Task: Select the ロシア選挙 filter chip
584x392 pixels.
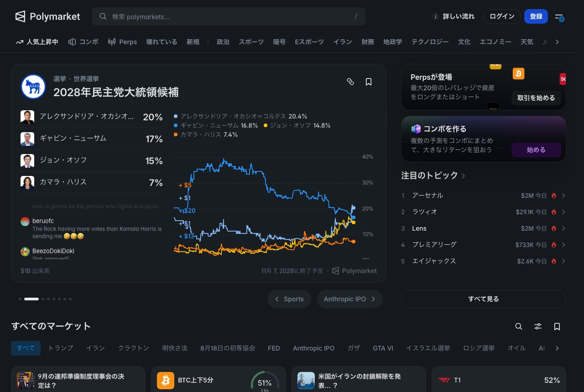Action: [479, 348]
